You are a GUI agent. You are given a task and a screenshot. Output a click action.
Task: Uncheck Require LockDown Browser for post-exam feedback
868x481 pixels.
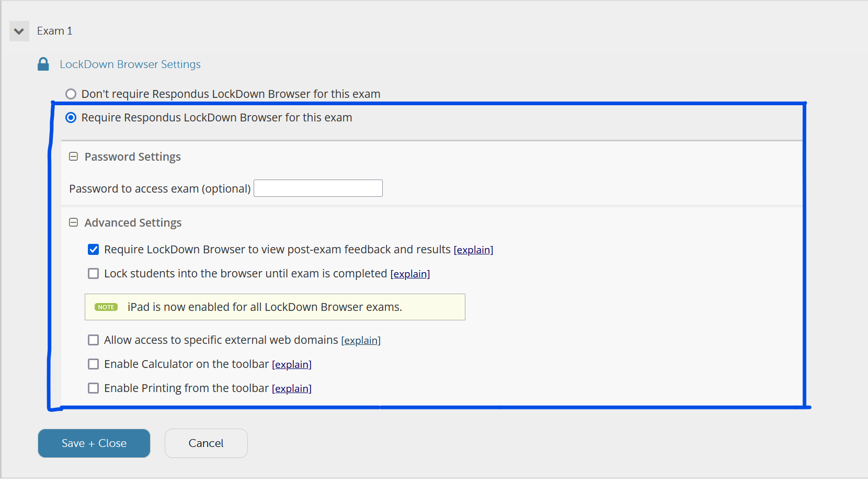pos(93,250)
